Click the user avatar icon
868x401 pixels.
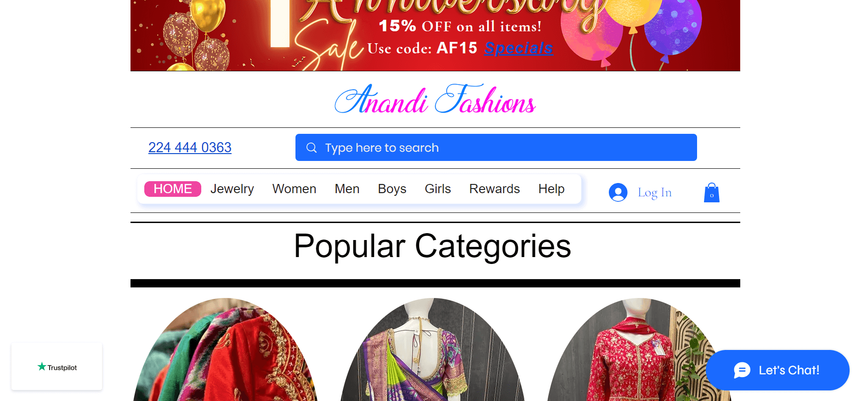[618, 192]
